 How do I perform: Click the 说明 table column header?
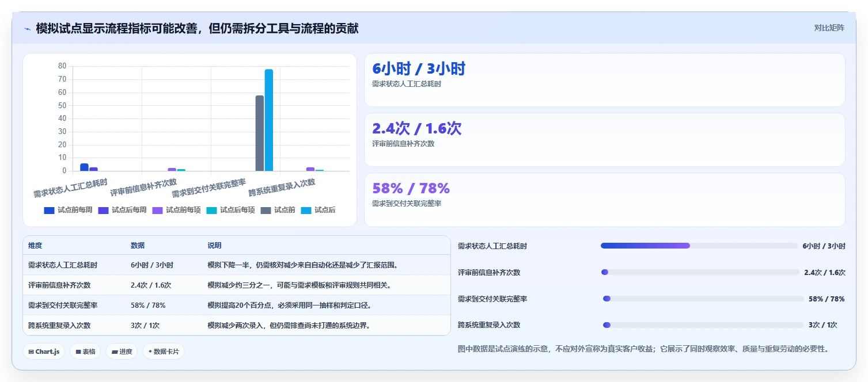(215, 246)
